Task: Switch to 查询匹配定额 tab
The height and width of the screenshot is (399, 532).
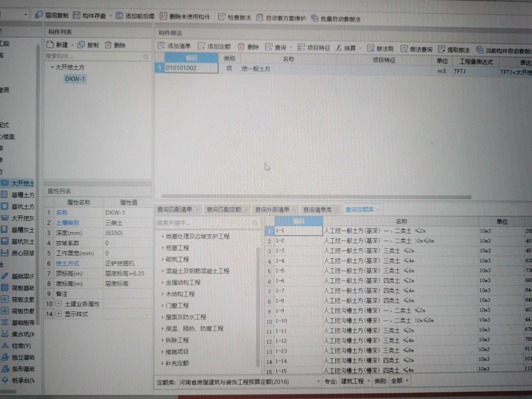Action: [224, 209]
